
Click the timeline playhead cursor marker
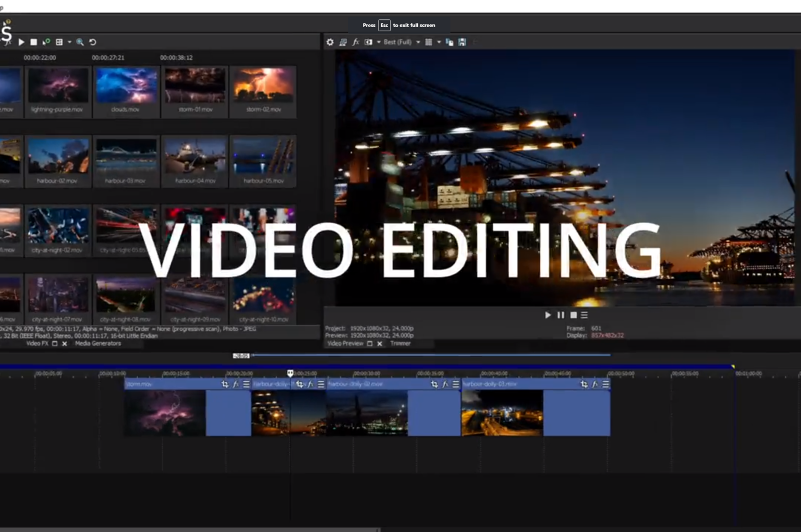(290, 373)
